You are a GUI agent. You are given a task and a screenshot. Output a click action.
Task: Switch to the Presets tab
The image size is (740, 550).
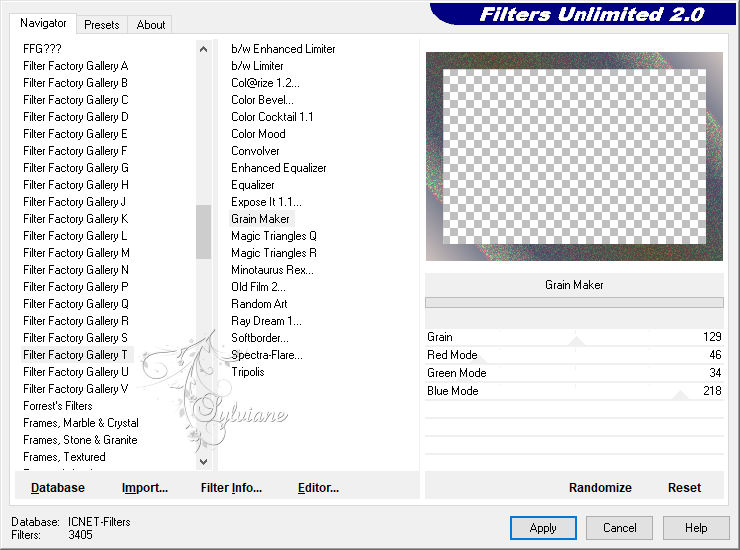[x=101, y=25]
